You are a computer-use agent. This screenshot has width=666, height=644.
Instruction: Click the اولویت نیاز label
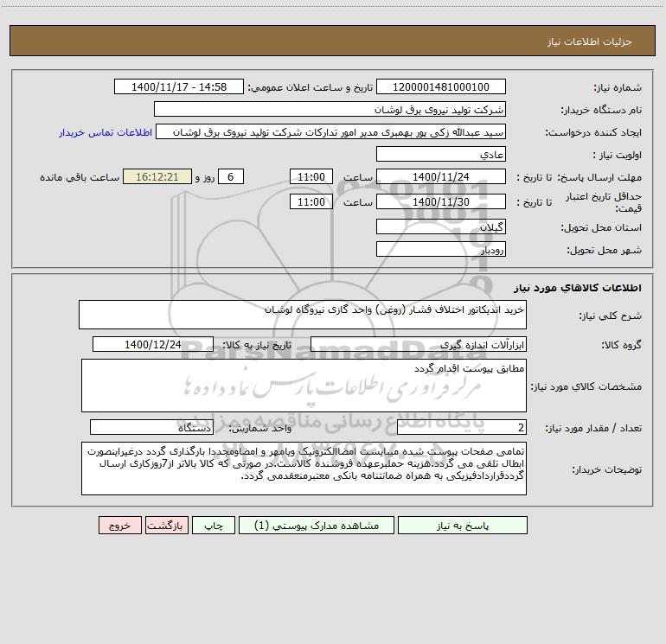pos(618,155)
